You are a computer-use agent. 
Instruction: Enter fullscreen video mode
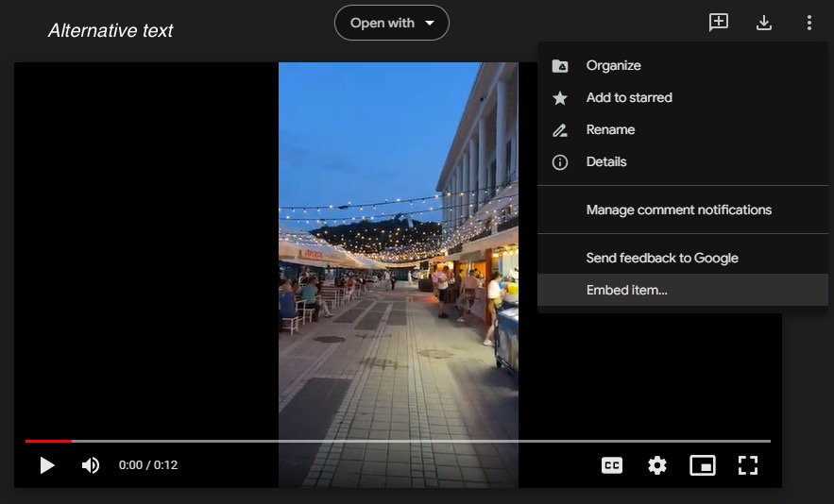[748, 465]
